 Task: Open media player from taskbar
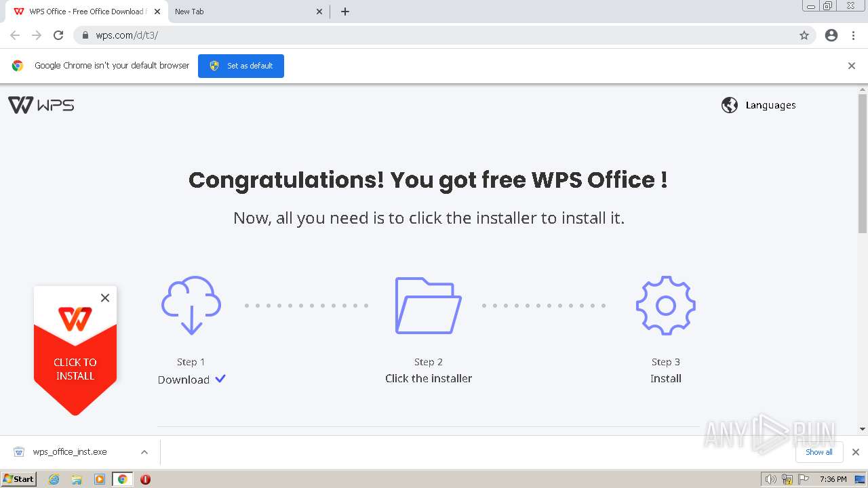pyautogui.click(x=100, y=479)
